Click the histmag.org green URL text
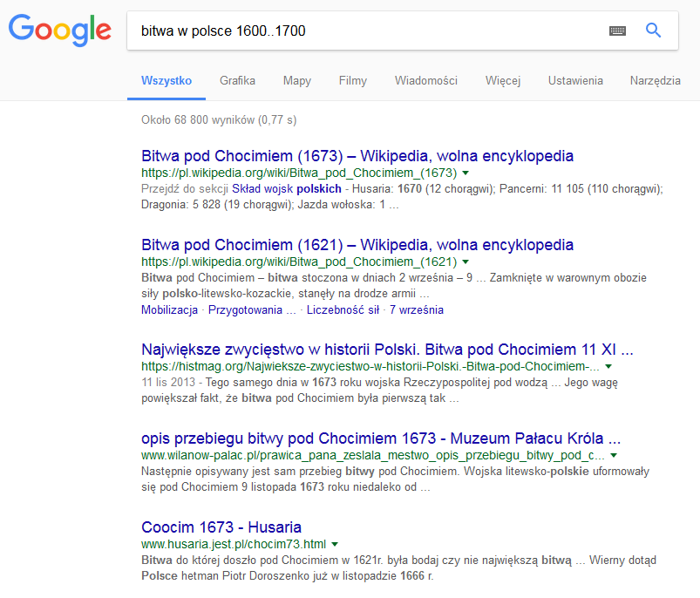The height and width of the screenshot is (598, 700). [370, 366]
